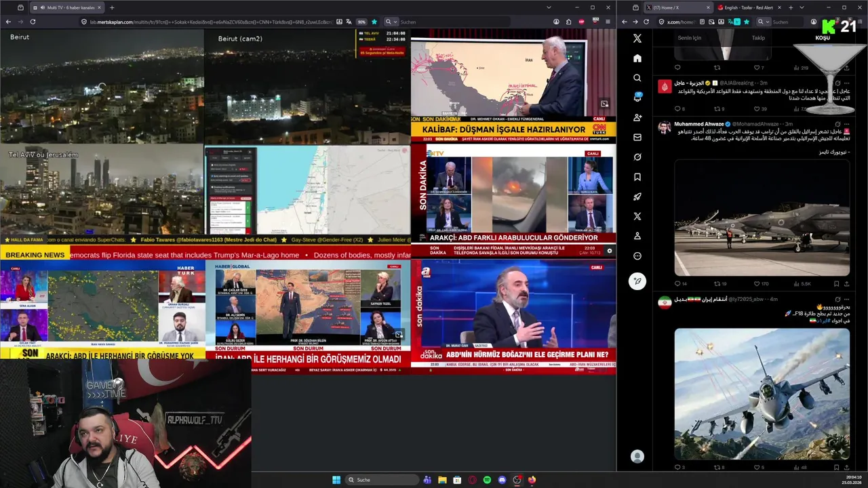Open Opera browser from the taskbar
The width and height of the screenshot is (868, 488).
pyautogui.click(x=472, y=480)
